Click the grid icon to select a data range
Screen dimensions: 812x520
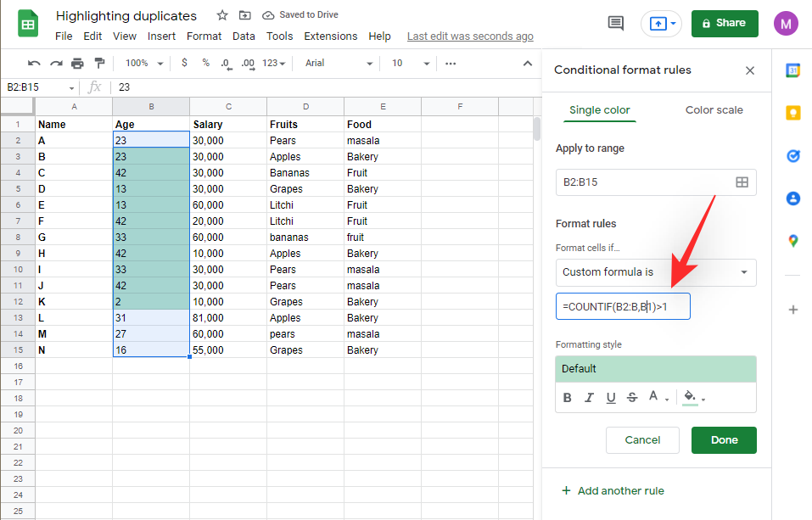tap(742, 182)
